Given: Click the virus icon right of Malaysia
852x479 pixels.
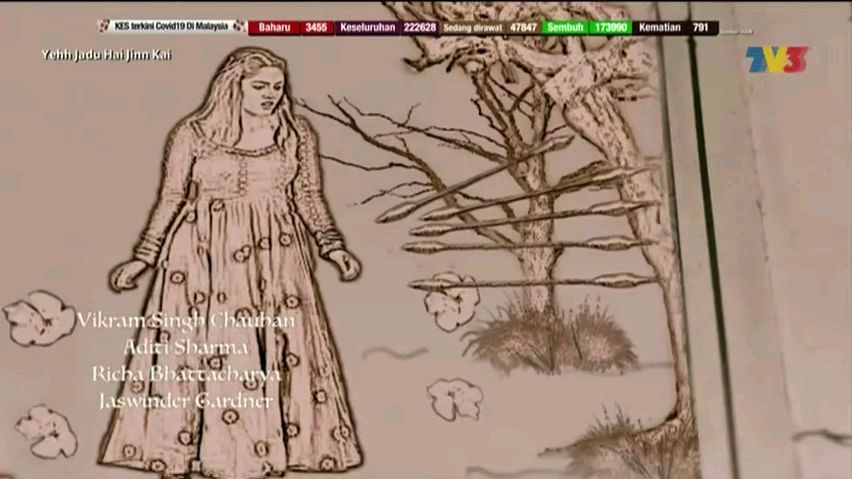Looking at the screenshot, I should tap(239, 27).
